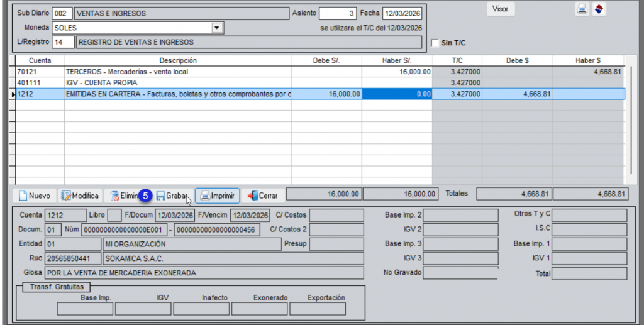
Task: Click the Otros T y C field
Action: (589, 215)
